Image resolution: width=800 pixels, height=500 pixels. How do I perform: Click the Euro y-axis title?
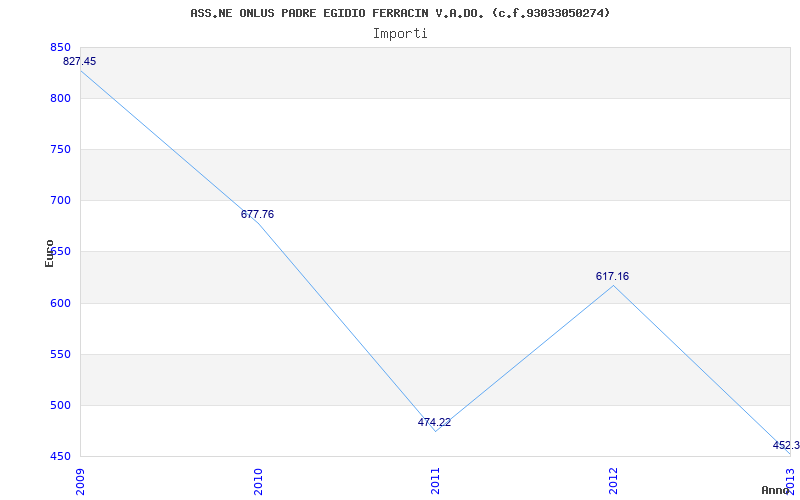(49, 253)
